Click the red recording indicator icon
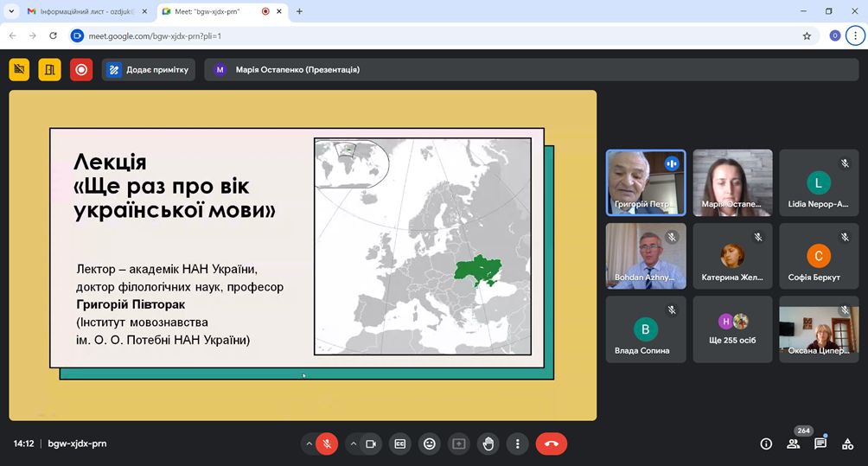This screenshot has width=868, height=466. [81, 69]
